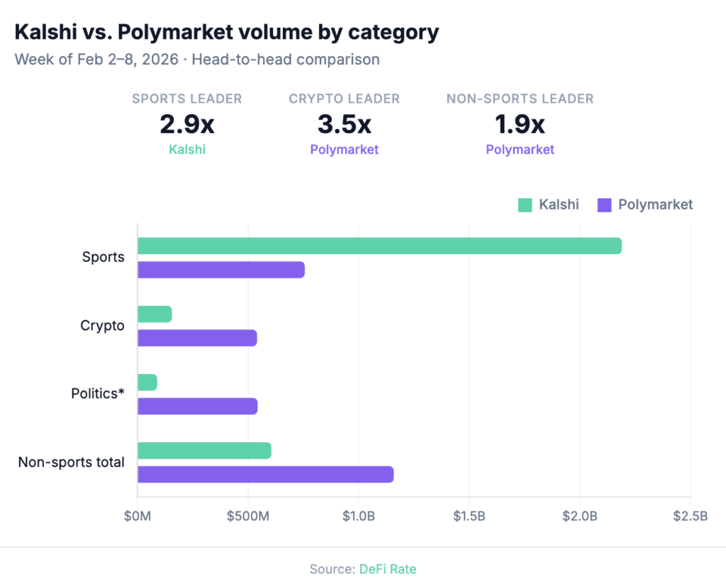This screenshot has height=588, width=726.
Task: Click the Politics* category axis label
Action: click(98, 394)
